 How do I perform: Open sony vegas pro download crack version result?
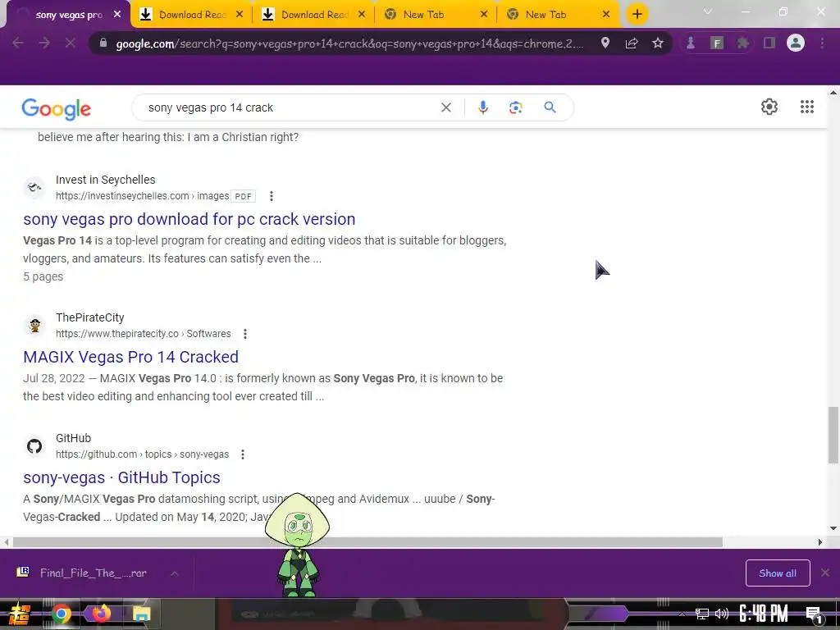[189, 219]
